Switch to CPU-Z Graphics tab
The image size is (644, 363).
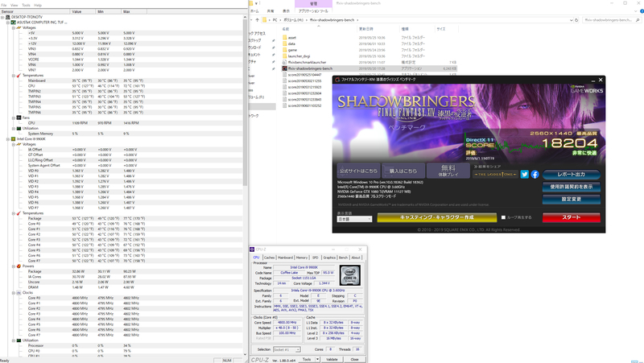coord(329,258)
